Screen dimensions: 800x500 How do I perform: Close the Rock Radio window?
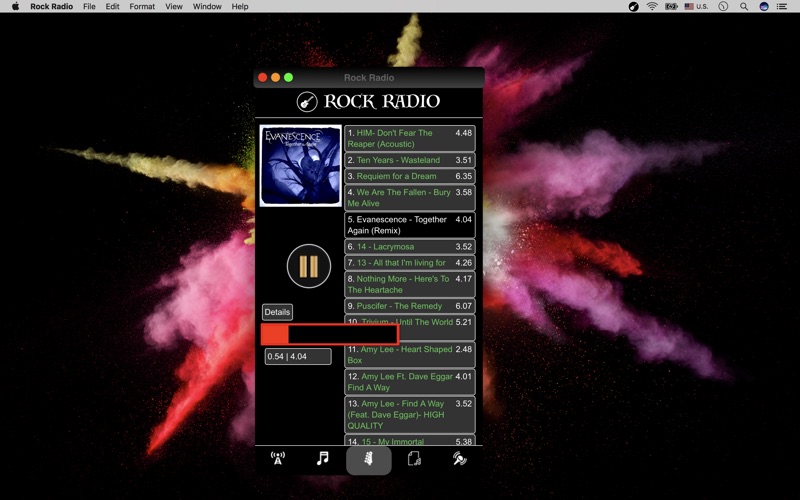coord(263,78)
